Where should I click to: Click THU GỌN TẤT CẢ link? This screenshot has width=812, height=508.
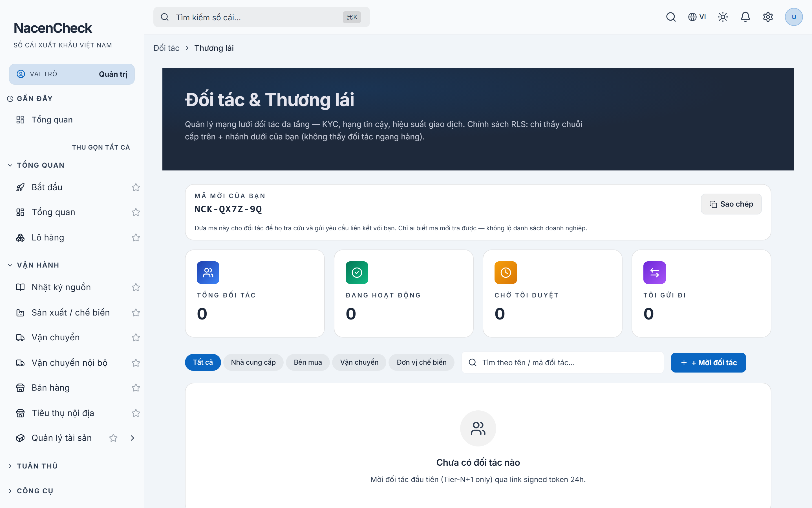pyautogui.click(x=101, y=147)
